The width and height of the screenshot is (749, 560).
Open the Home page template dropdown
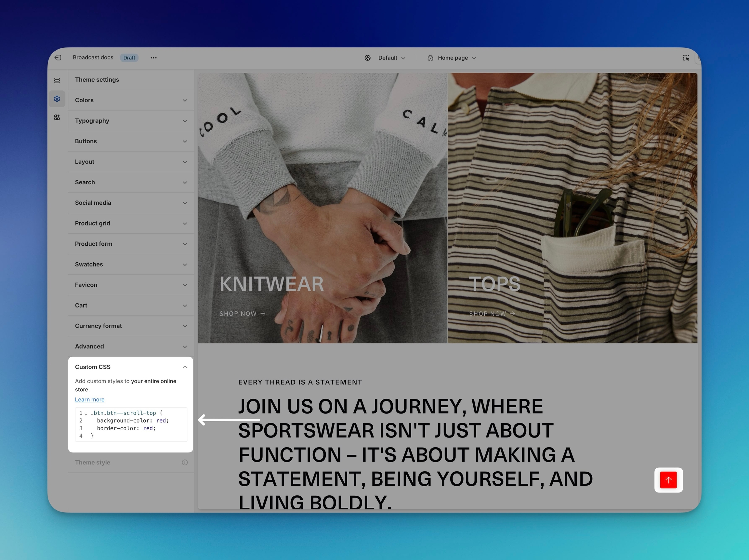click(456, 58)
